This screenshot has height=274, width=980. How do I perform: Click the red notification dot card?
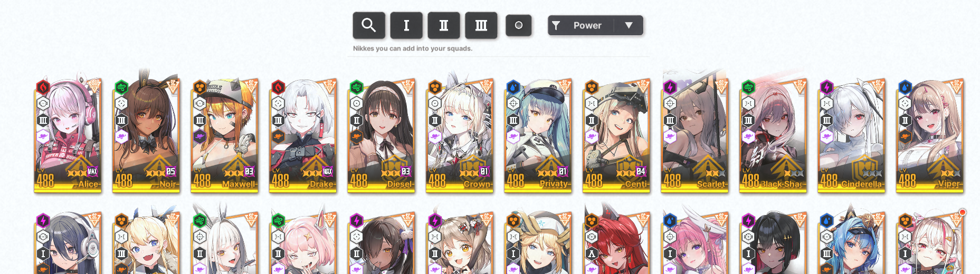tap(930, 242)
